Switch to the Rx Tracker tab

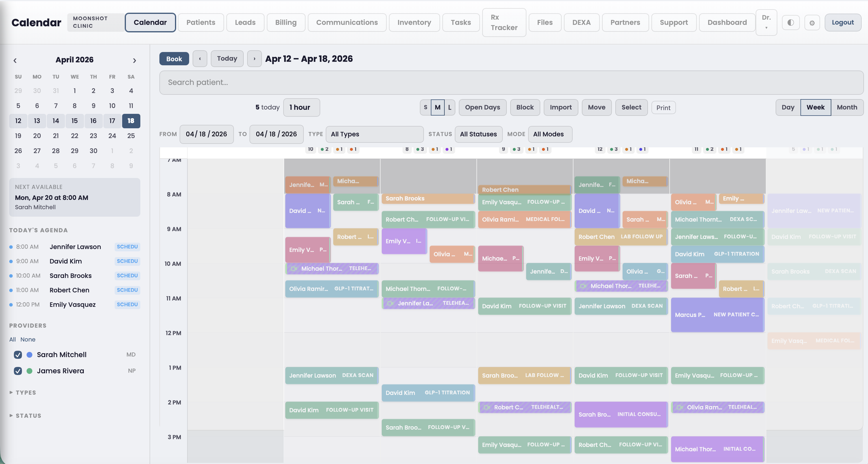504,23
